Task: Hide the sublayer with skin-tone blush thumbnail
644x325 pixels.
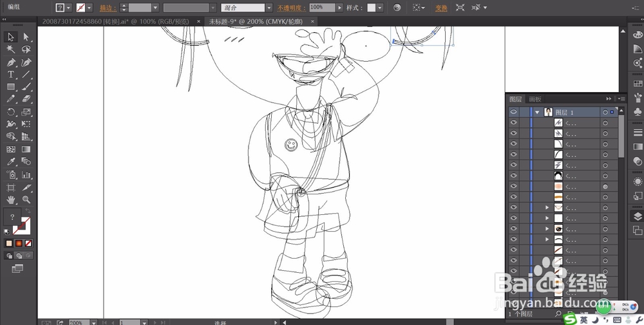Action: point(513,186)
